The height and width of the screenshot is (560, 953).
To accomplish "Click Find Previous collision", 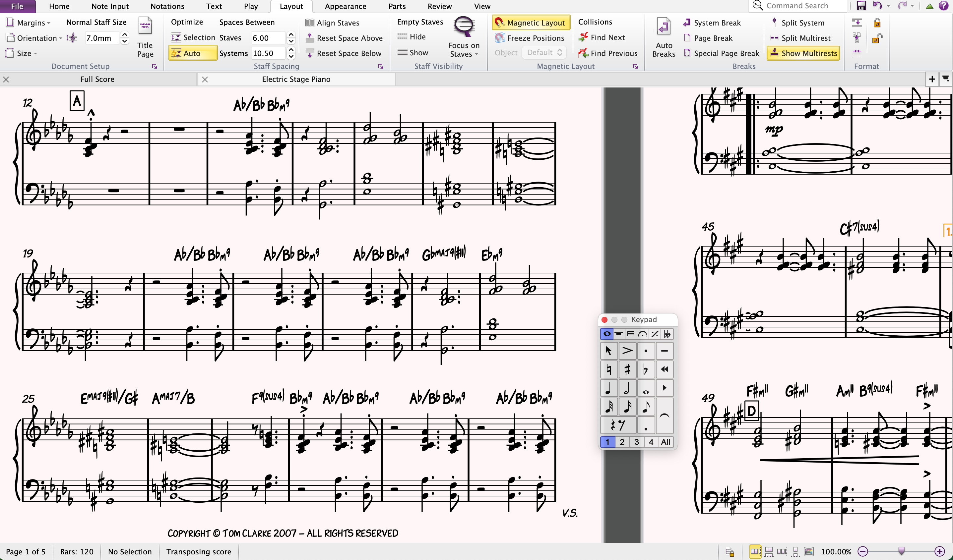I will [608, 53].
